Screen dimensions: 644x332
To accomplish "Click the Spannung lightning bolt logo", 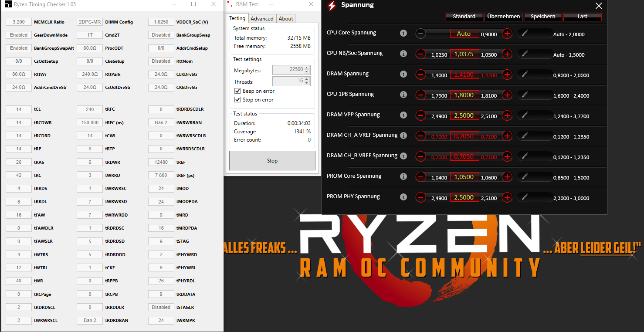I will [332, 6].
